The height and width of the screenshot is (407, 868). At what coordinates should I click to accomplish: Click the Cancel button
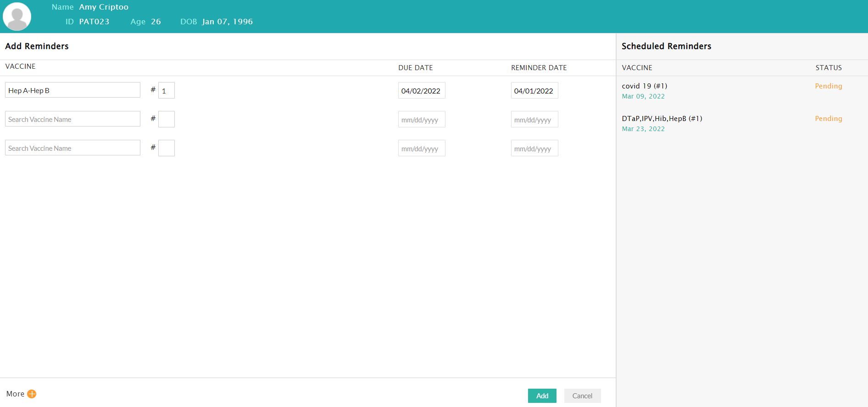click(x=582, y=396)
